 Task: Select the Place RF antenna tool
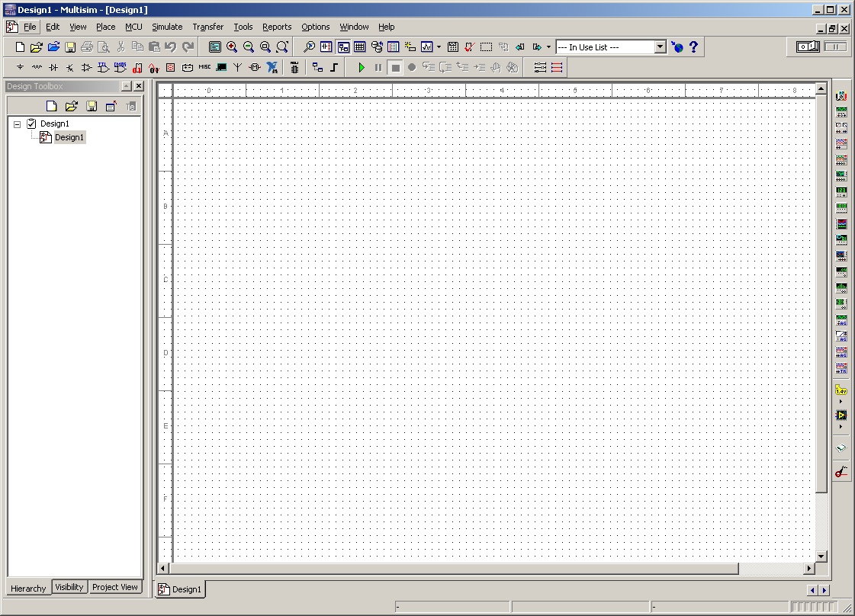click(238, 68)
